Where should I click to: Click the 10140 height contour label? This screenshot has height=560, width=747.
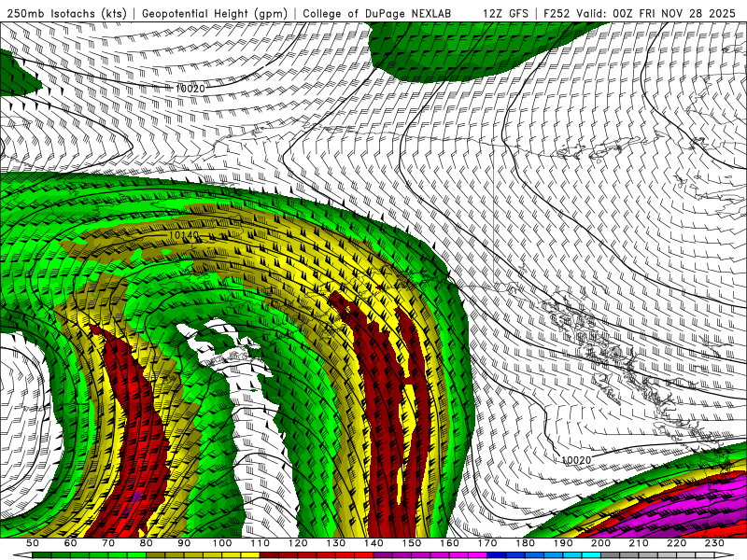point(184,235)
